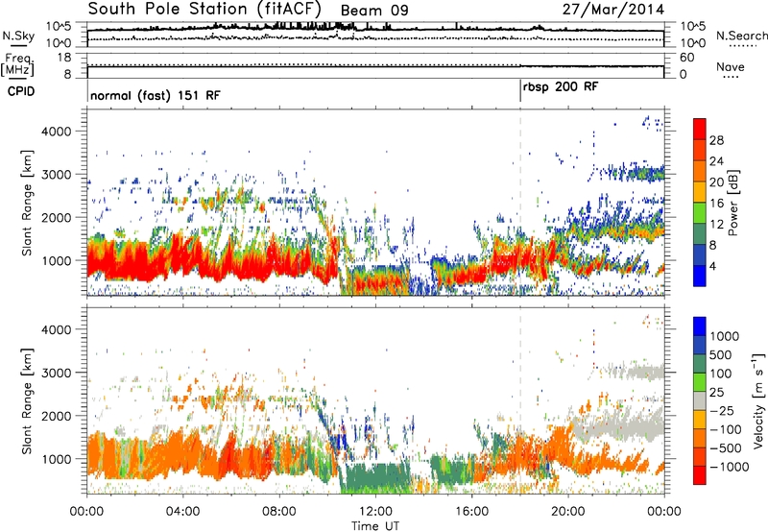
Task: Click the '4' tick on the Power scale
Action: (x=712, y=266)
